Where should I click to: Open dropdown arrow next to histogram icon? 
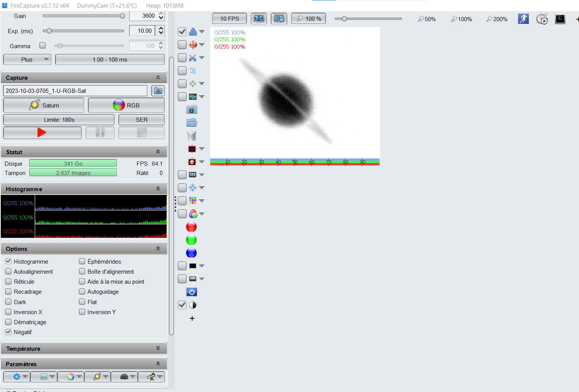[202, 32]
